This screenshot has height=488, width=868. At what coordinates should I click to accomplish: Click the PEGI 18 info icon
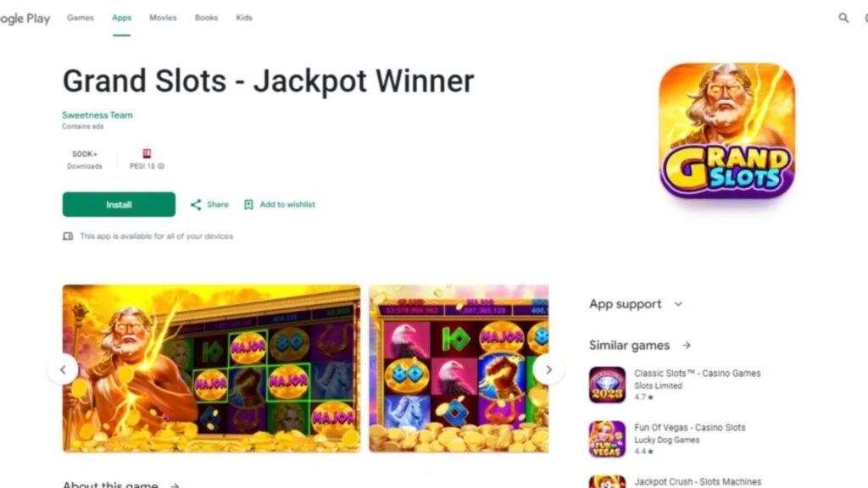click(161, 166)
